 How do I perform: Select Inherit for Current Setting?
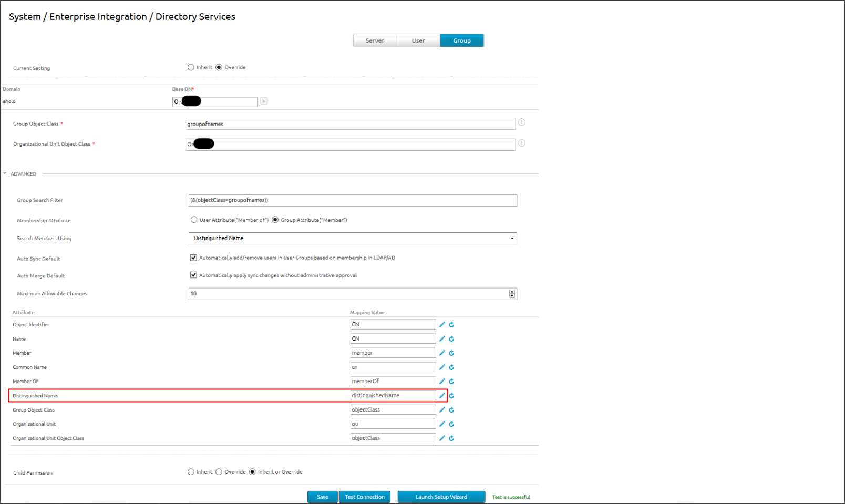191,67
